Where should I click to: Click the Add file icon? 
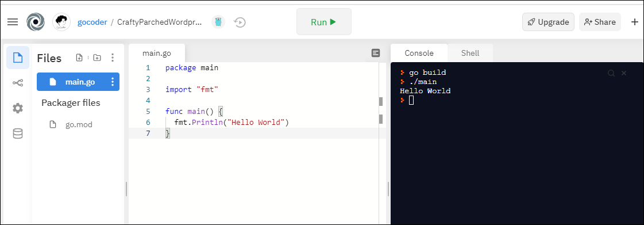(80, 58)
